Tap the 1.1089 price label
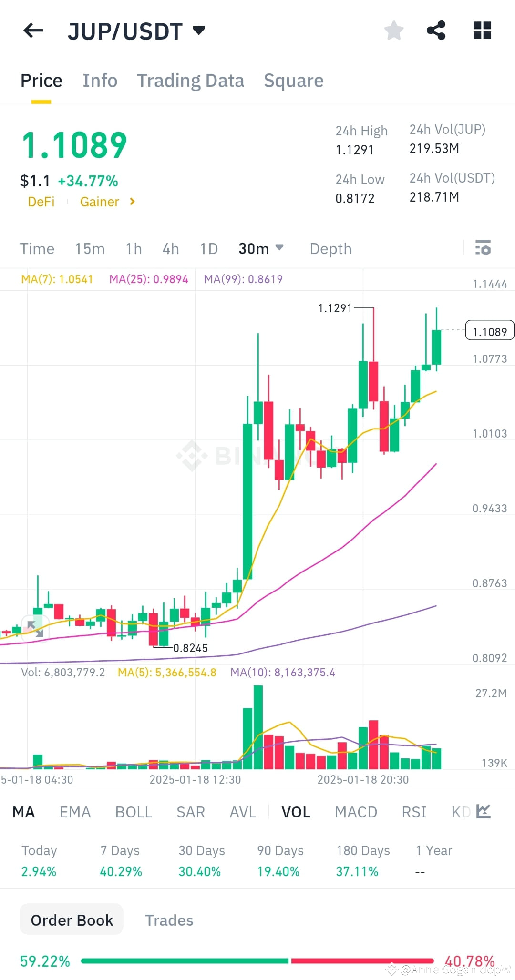 click(x=490, y=331)
